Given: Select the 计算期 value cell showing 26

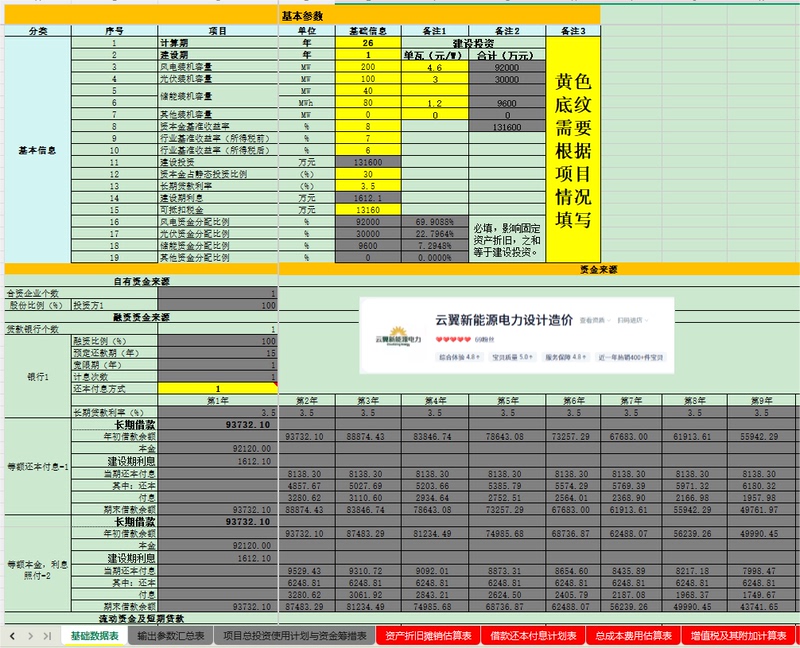Looking at the screenshot, I should coord(368,43).
